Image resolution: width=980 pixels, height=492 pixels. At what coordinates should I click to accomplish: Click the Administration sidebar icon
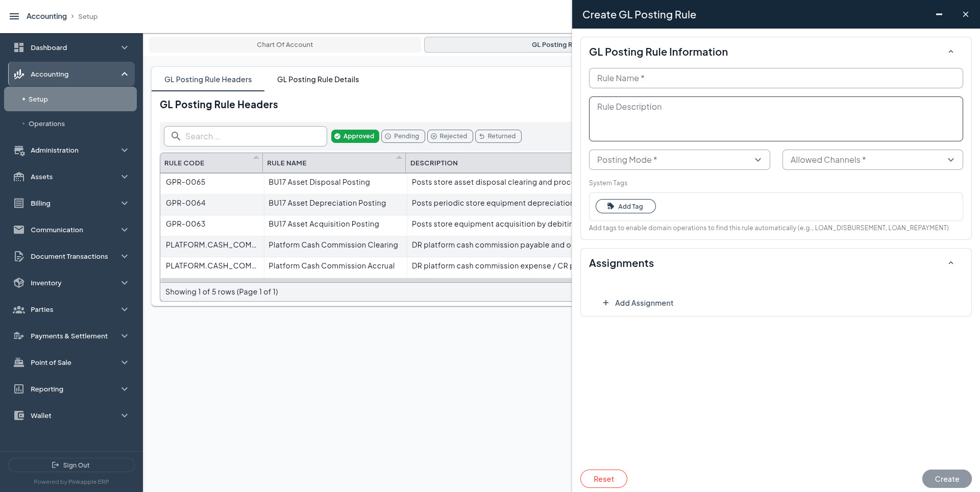point(19,150)
